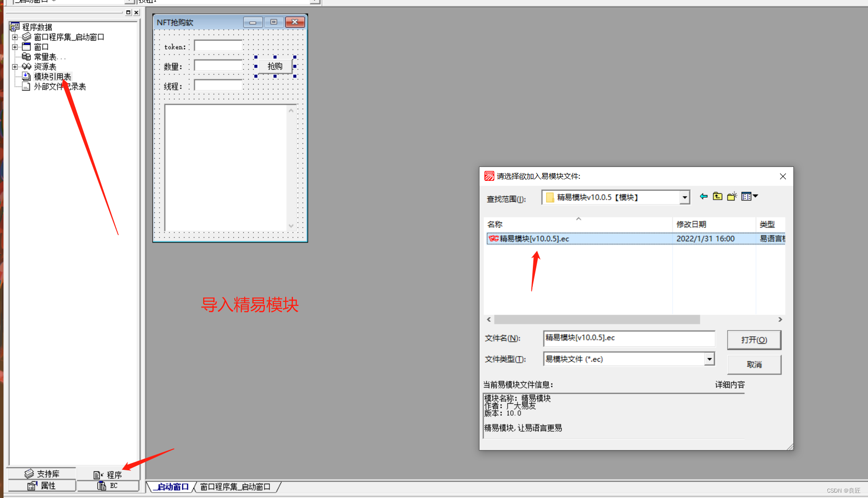Click the 打开 button

[x=754, y=340]
